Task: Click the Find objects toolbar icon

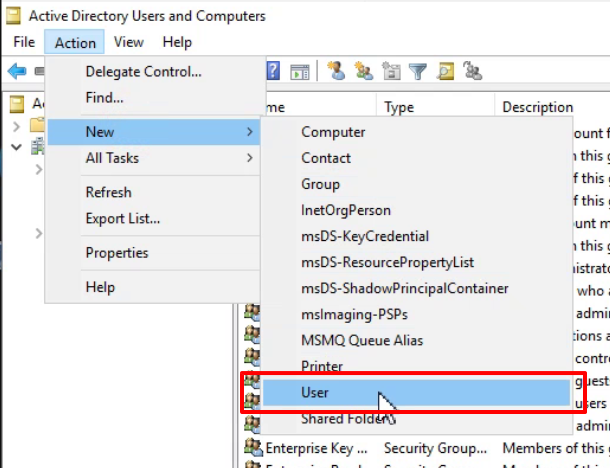Action: (445, 72)
